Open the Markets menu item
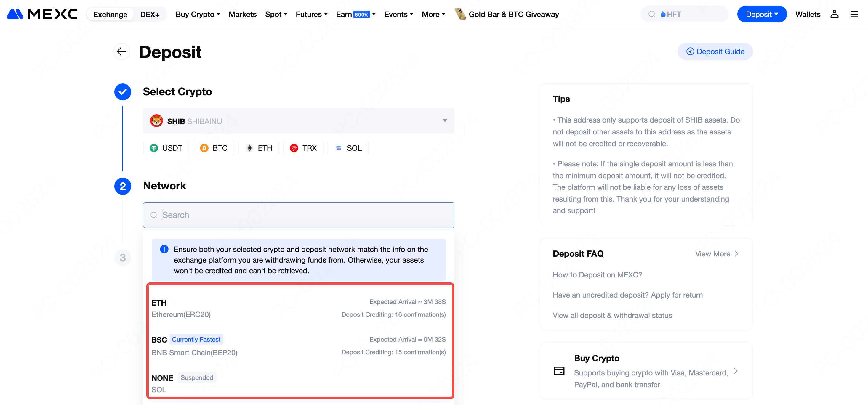Viewport: 868px width, 405px height. [x=242, y=14]
